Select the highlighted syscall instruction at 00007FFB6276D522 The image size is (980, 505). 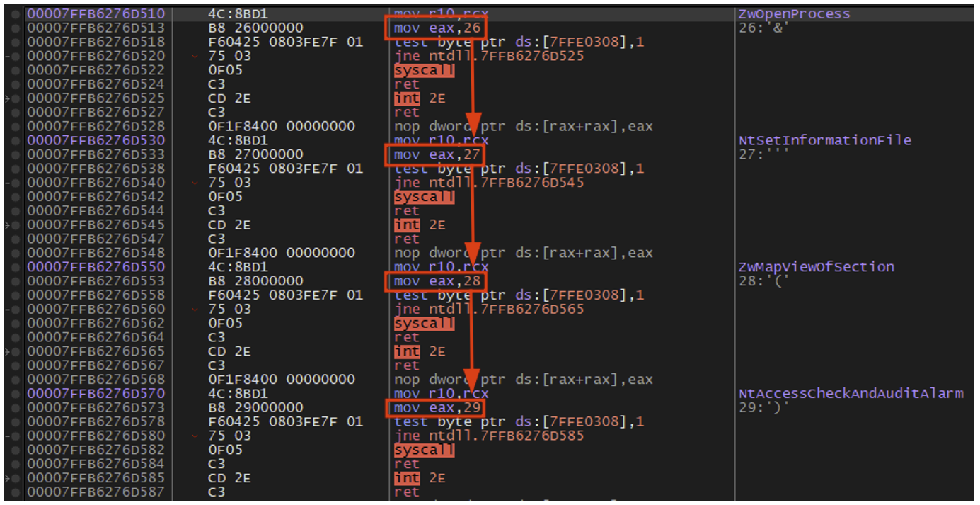[424, 70]
